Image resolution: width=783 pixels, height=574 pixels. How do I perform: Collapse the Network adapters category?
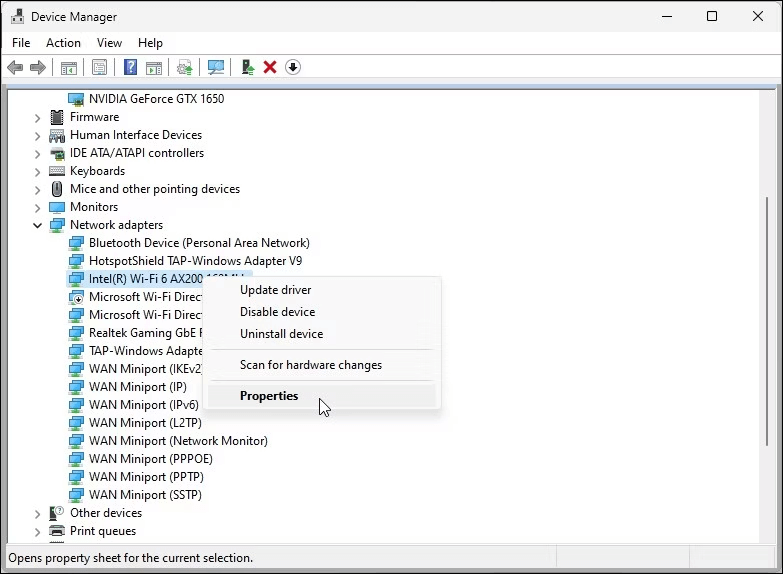38,225
